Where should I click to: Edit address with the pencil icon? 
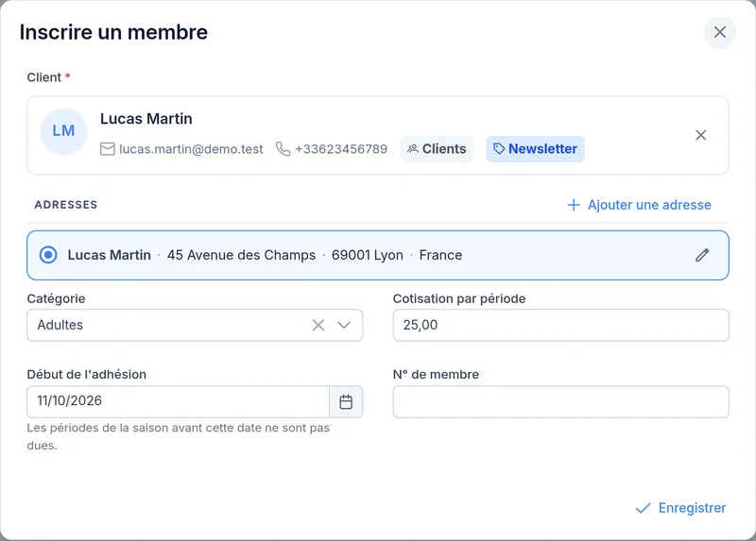702,255
